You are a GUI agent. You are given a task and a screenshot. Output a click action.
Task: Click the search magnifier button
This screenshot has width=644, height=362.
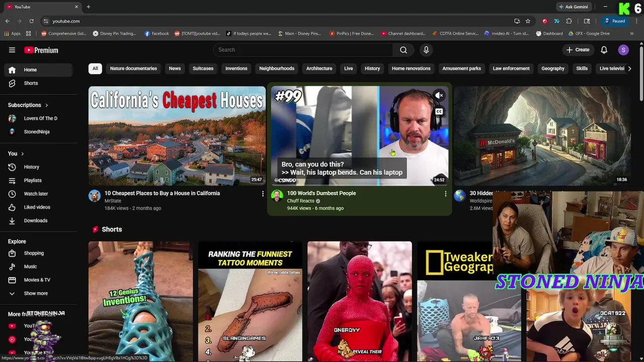point(404,50)
